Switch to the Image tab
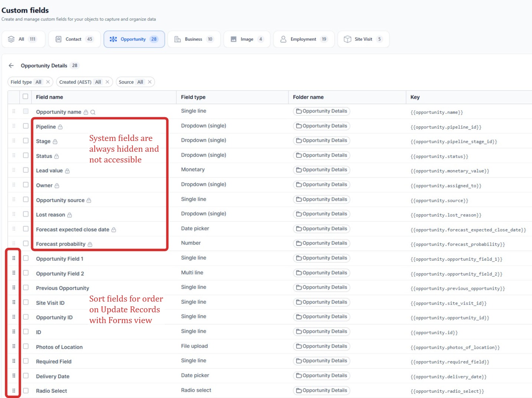Screen dimensions: 532x398 [x=247, y=39]
